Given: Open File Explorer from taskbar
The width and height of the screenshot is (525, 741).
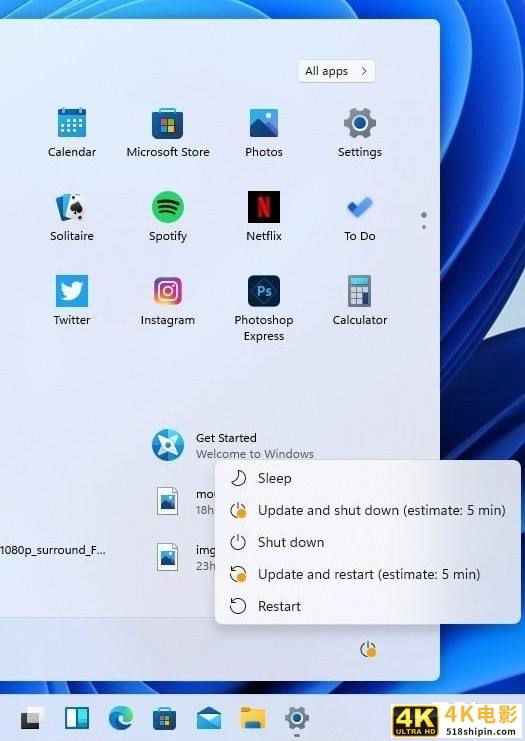Looking at the screenshot, I should [253, 719].
